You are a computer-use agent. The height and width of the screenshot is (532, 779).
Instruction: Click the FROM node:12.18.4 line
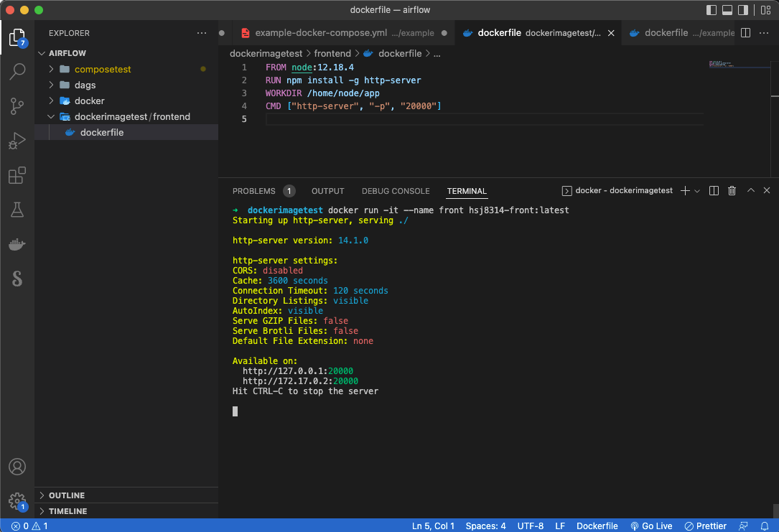pyautogui.click(x=309, y=67)
